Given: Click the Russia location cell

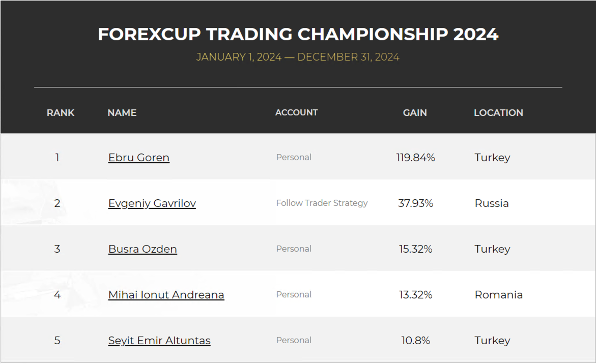Looking at the screenshot, I should pos(492,203).
